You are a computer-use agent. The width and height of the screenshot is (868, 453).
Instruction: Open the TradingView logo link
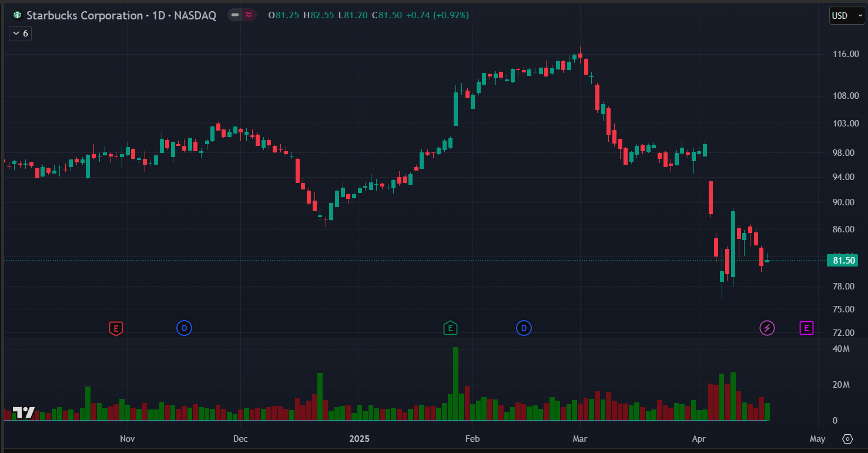[24, 412]
